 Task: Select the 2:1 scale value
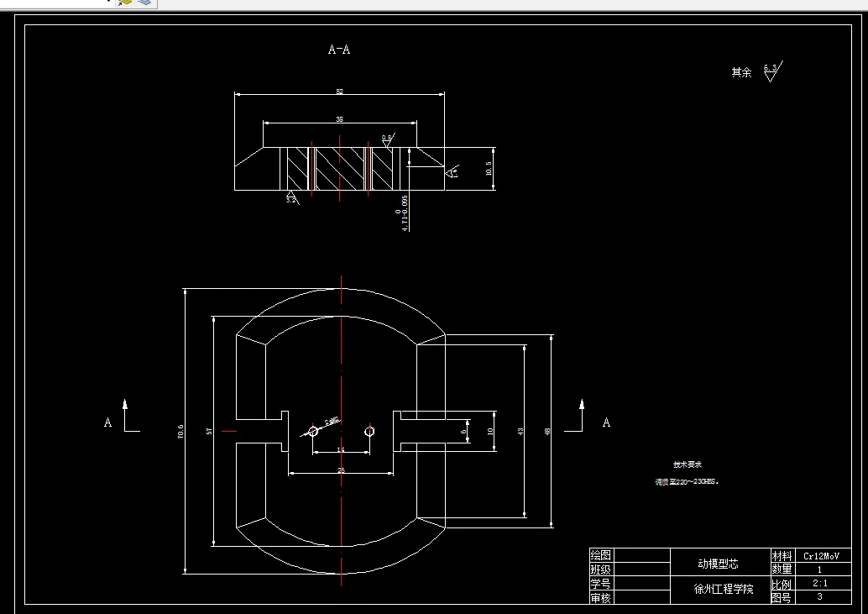[820, 583]
